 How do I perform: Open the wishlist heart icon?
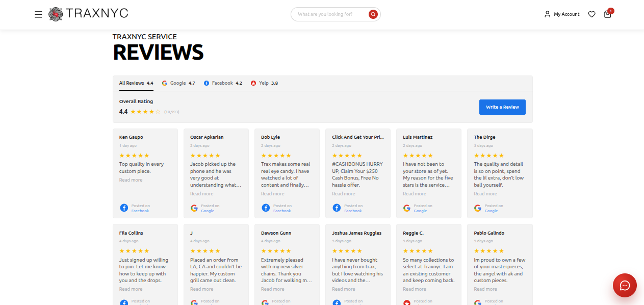coord(591,14)
